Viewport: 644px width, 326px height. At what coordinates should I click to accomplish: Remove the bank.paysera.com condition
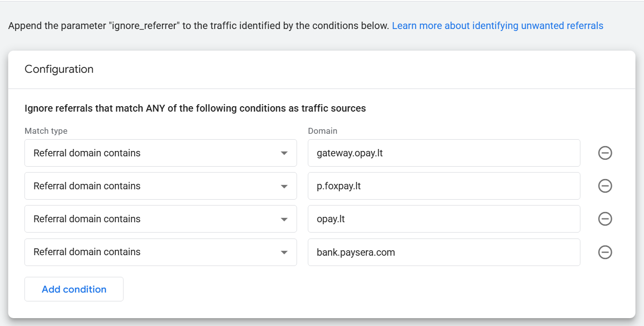[x=605, y=252]
